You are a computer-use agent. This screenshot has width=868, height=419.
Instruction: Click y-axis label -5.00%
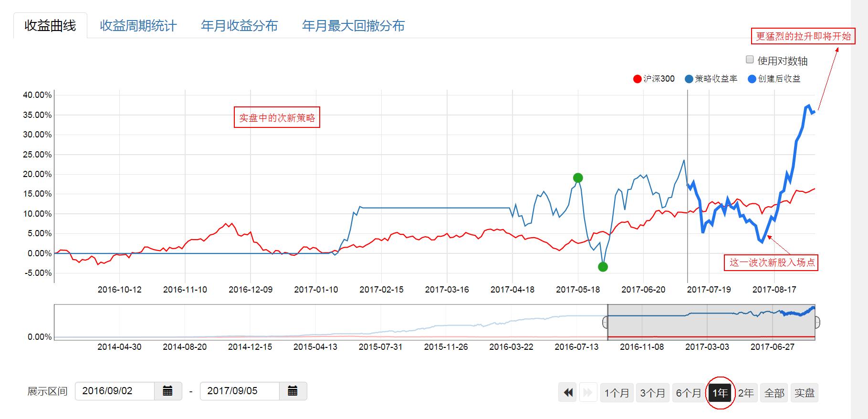(37, 273)
